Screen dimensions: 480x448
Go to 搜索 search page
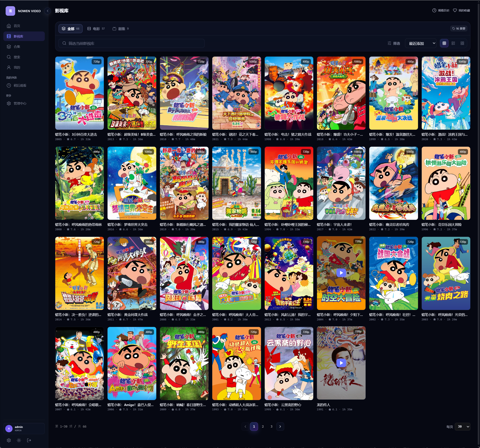(x=24, y=57)
